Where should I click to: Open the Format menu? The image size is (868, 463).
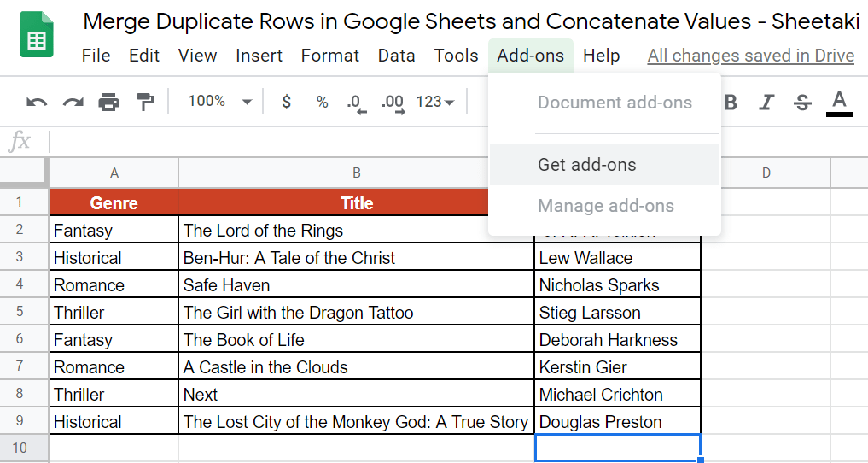330,56
